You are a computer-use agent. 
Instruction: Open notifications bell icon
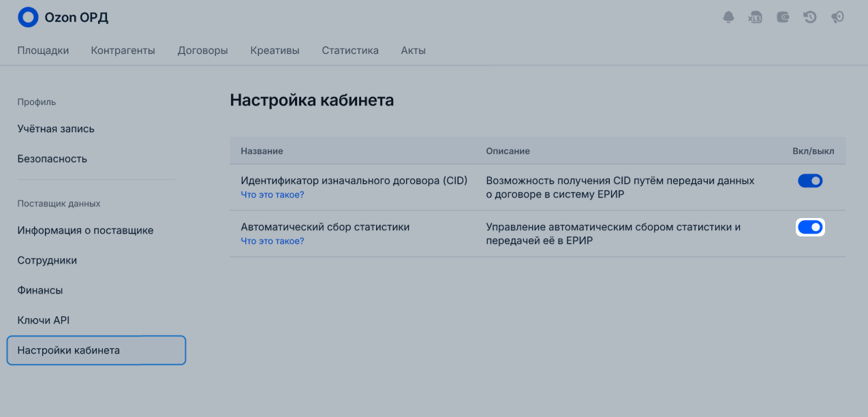[728, 17]
